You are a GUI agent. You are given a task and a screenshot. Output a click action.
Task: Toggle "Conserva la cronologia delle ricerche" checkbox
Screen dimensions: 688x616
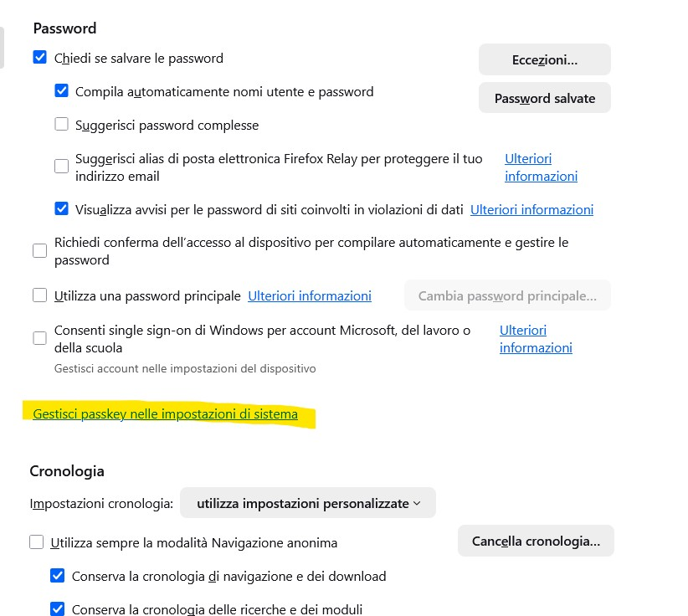[x=58, y=609]
